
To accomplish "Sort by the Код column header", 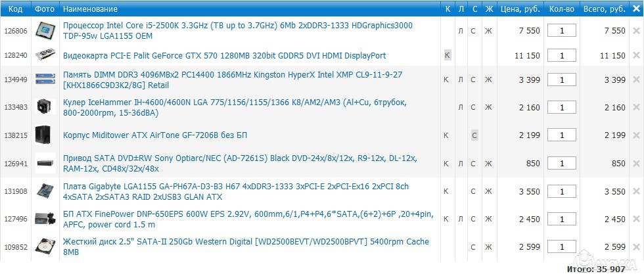I will pos(16,9).
